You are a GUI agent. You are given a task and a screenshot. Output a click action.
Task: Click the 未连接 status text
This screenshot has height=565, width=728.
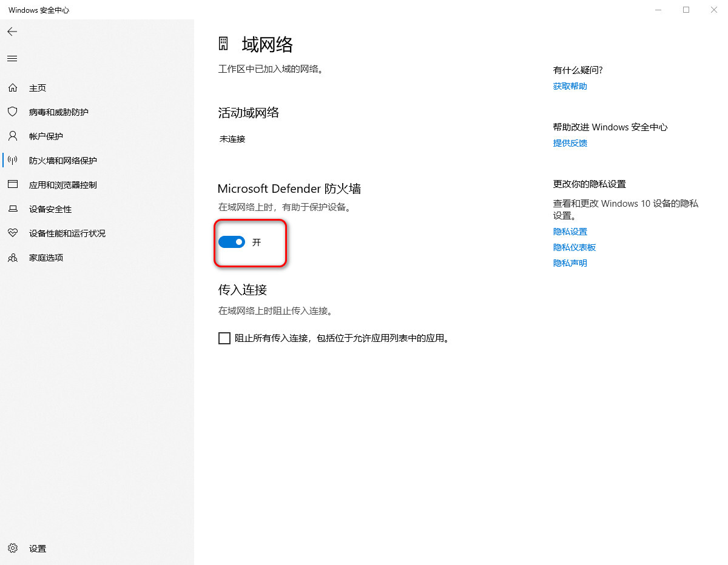(232, 139)
